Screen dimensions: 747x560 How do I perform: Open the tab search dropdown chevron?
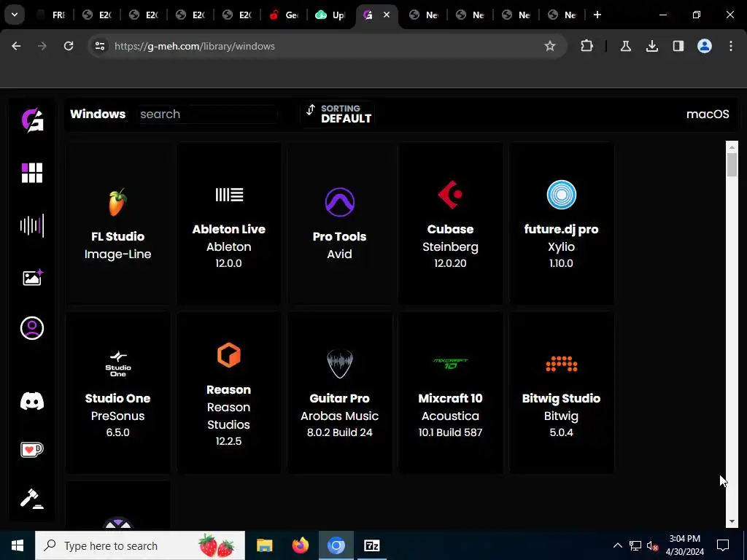(15, 15)
